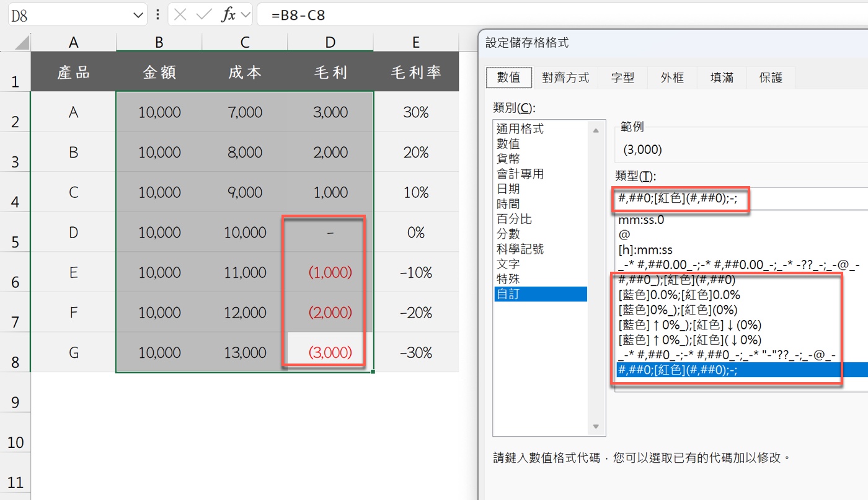Select the 保護 tab
This screenshot has height=500, width=868.
[x=770, y=77]
